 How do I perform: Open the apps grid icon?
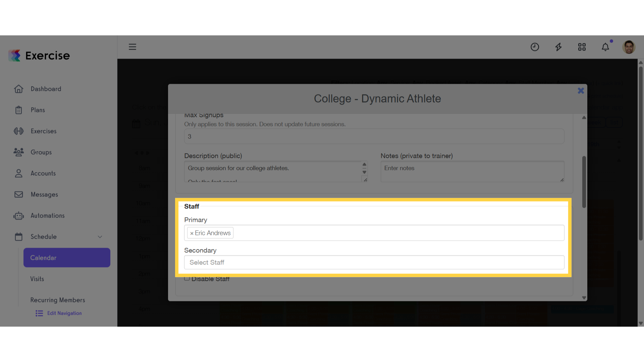(582, 47)
